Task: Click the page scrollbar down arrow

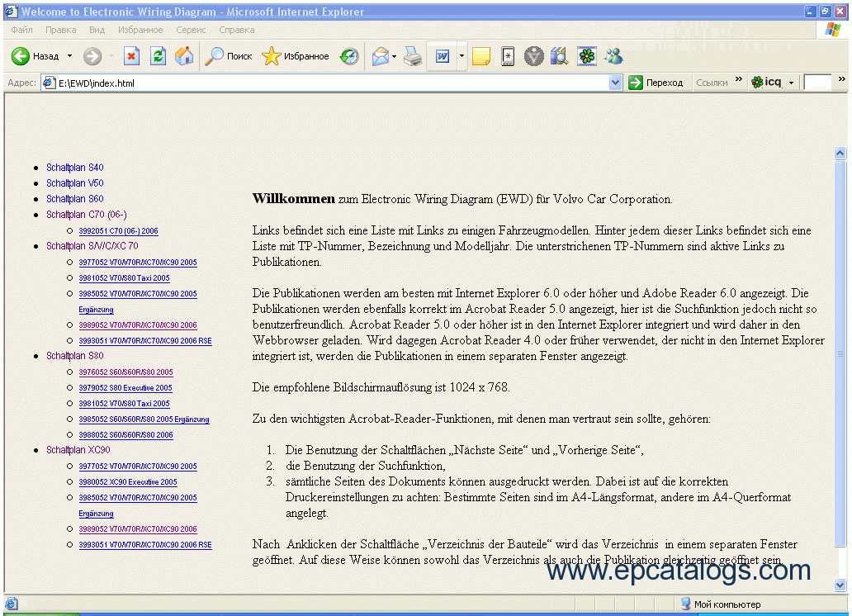Action: coord(840,585)
